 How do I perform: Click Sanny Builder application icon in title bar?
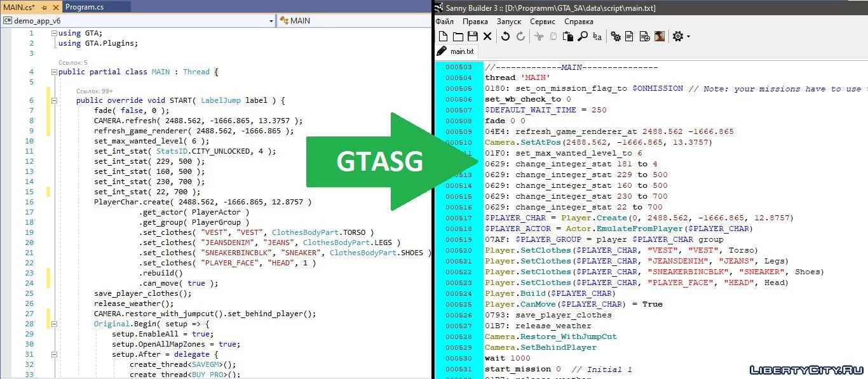(x=439, y=8)
